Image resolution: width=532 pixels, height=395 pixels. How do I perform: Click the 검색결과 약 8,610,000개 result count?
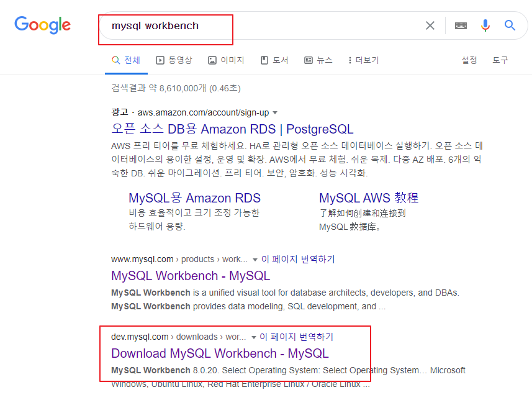(176, 88)
